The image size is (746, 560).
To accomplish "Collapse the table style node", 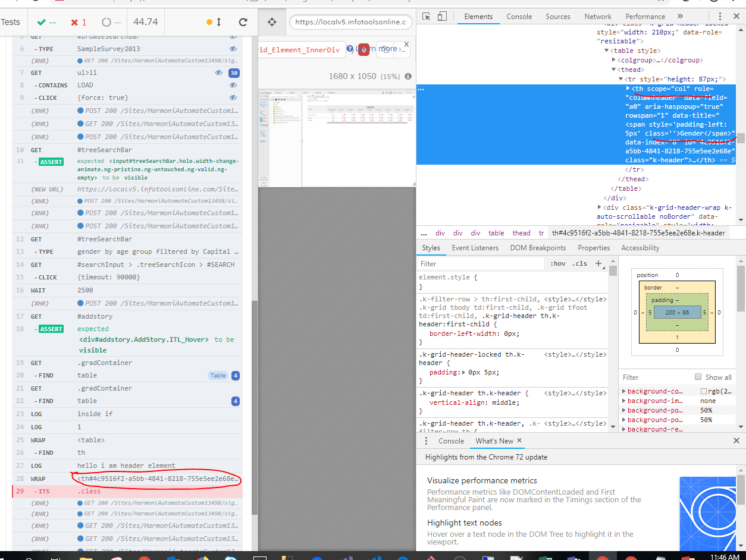I will click(607, 51).
